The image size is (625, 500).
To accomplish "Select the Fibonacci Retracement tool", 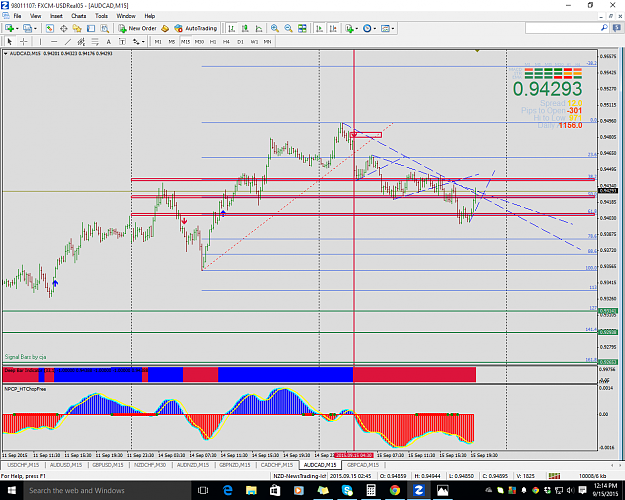I will click(95, 41).
